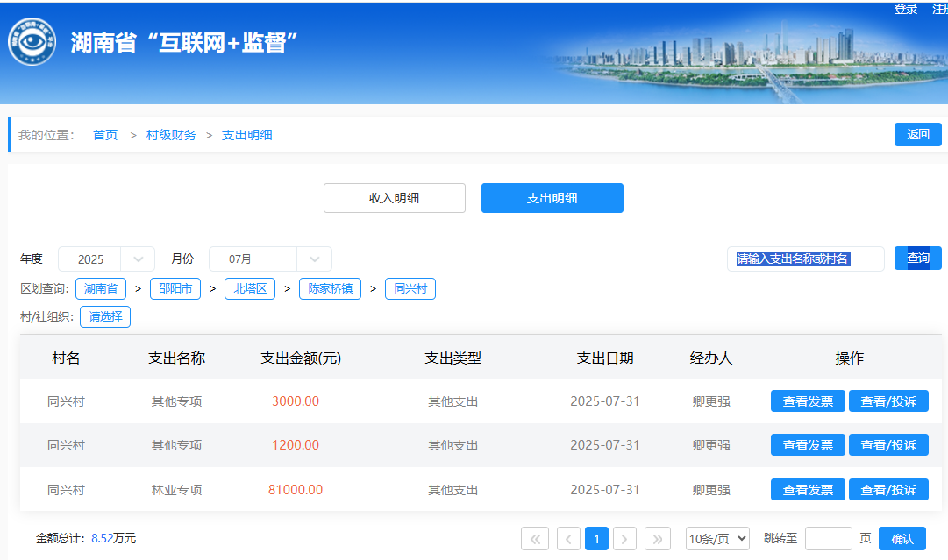This screenshot has height=560, width=948.
Task: Select page 1 in pagination
Action: [x=596, y=539]
